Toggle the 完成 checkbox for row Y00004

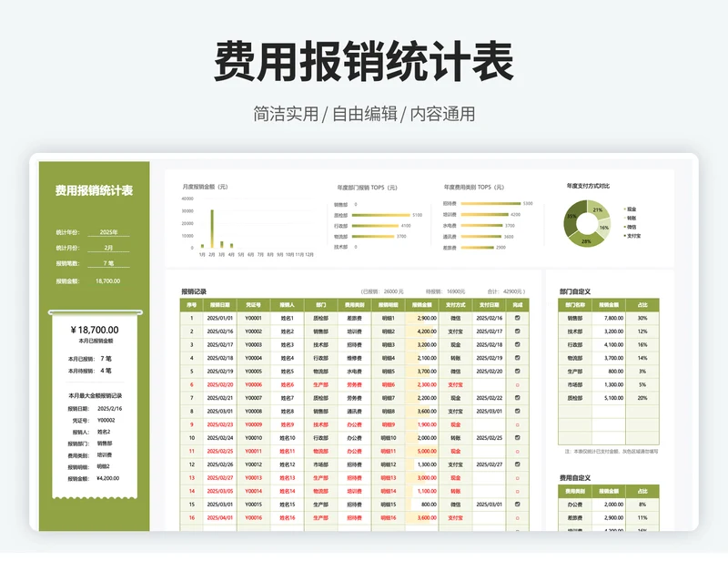(x=517, y=358)
